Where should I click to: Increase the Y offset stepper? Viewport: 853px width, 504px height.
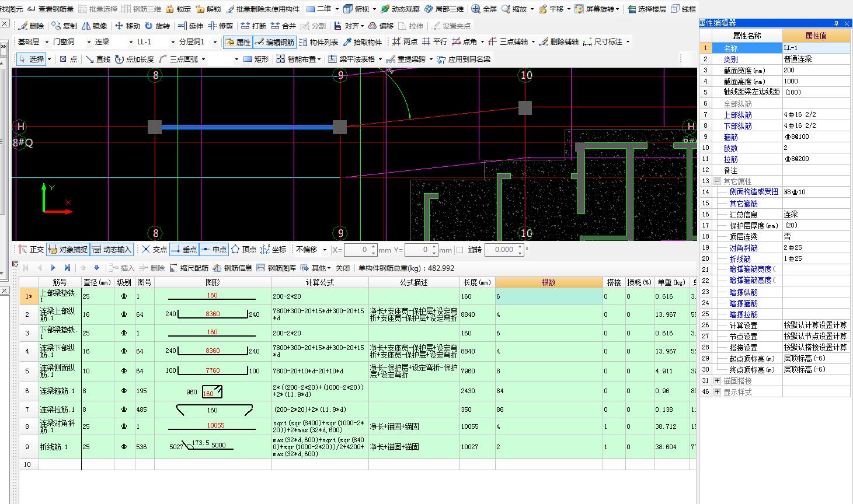click(434, 247)
